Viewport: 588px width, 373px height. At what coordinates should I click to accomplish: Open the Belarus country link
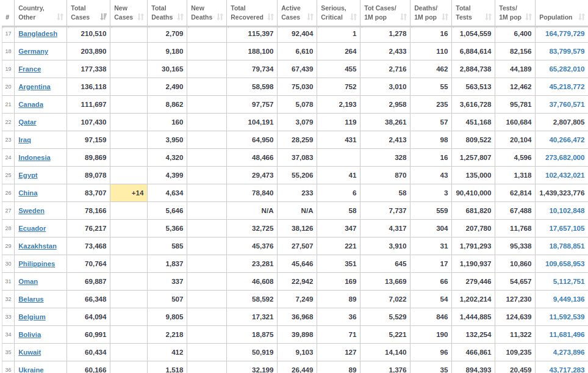[31, 299]
